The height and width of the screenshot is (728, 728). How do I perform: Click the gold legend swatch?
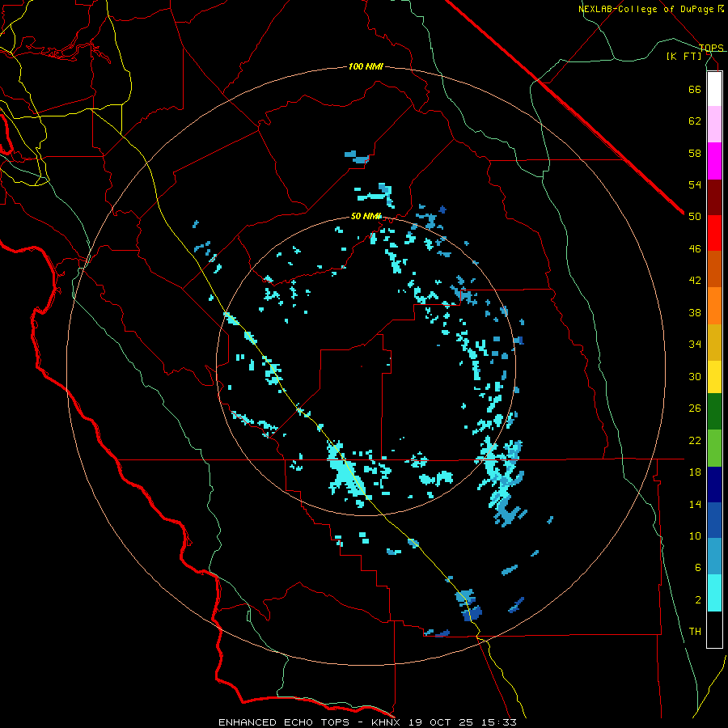tap(714, 342)
